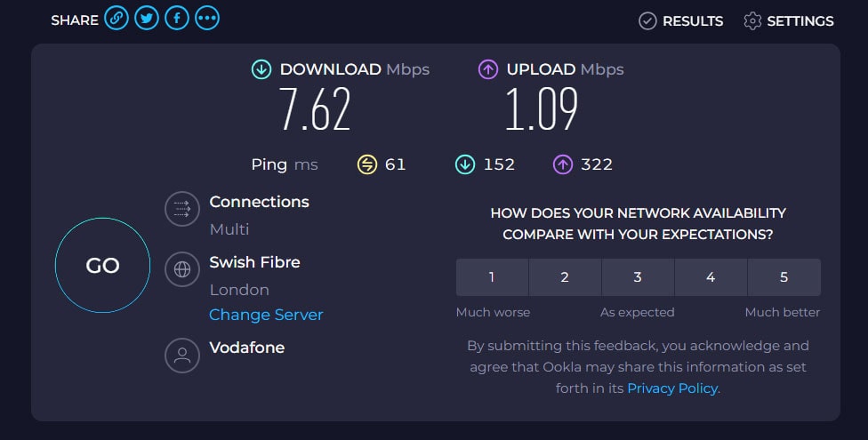This screenshot has height=440, width=868.
Task: Open the Privacy Policy link
Action: [x=672, y=388]
